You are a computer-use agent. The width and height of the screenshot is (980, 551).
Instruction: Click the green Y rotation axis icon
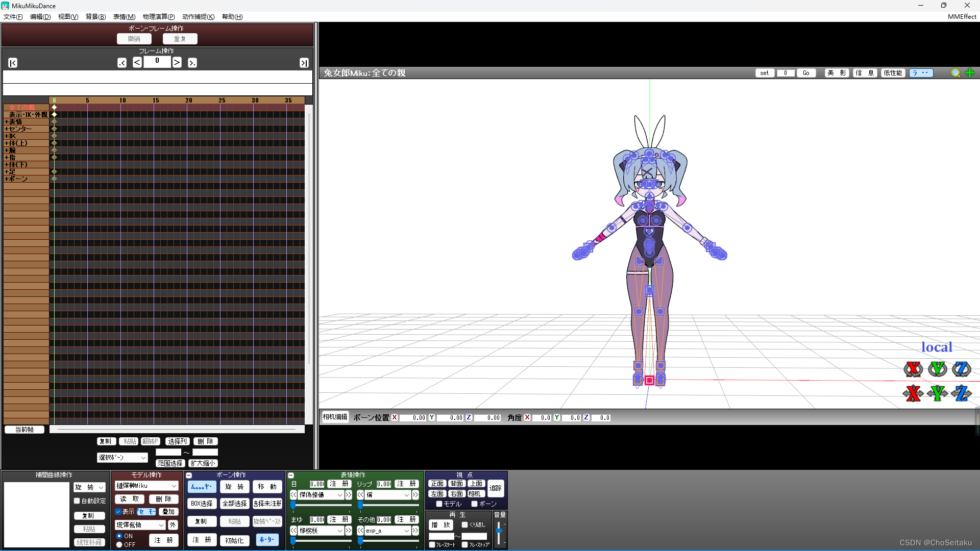tap(937, 369)
